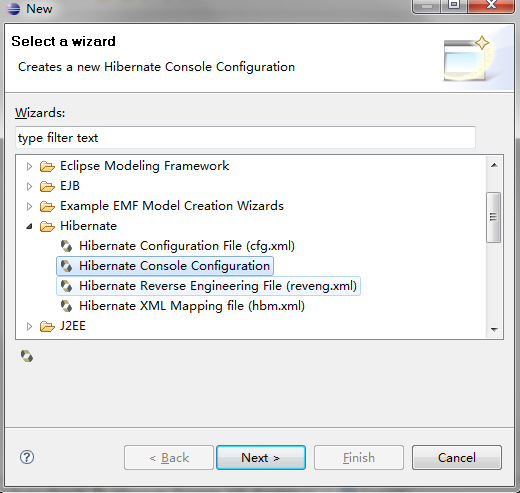Select the Eclipse Modeling Framework label
Image resolution: width=520 pixels, height=493 pixels.
pos(145,166)
